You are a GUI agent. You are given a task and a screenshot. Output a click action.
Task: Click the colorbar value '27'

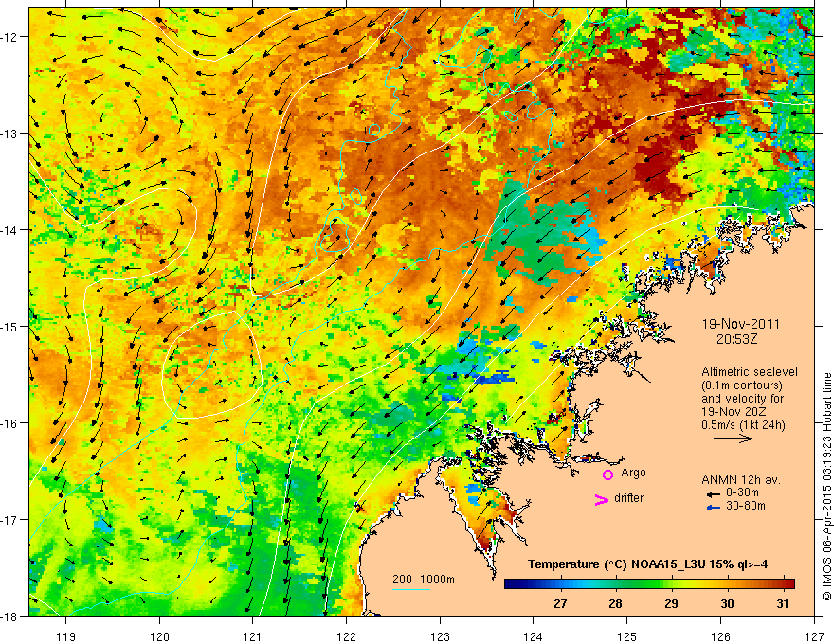pos(560,603)
